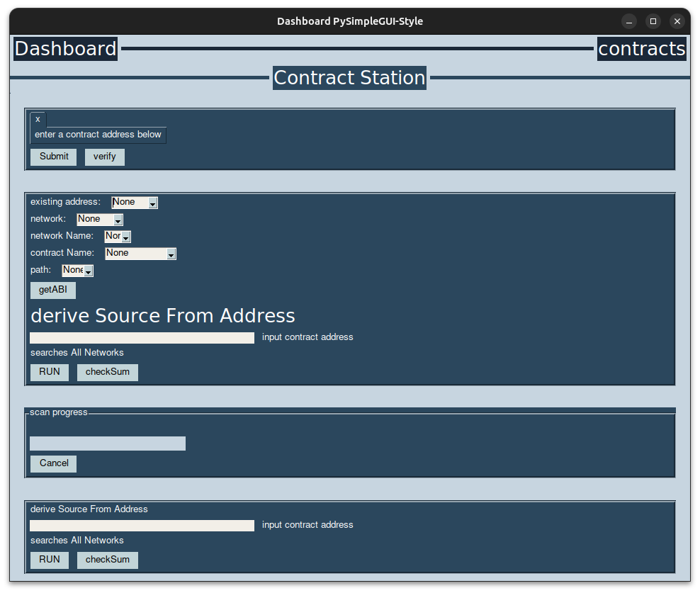This screenshot has height=593, width=700.
Task: Cancel the scan progress
Action: pyautogui.click(x=53, y=463)
